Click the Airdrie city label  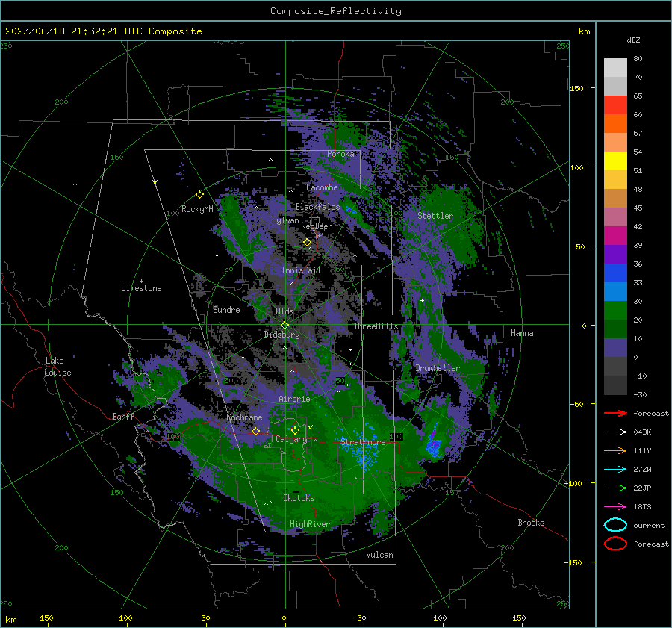(294, 399)
